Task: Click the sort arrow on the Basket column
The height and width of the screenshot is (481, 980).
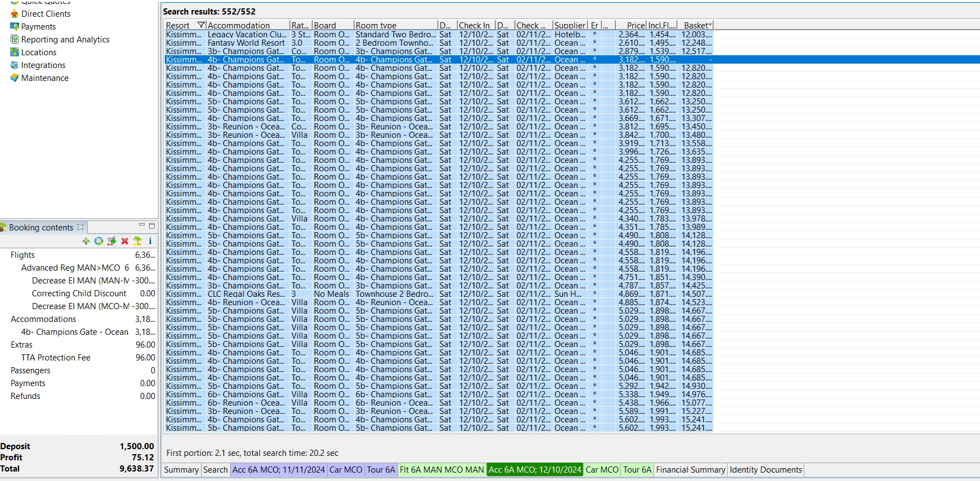Action: [x=710, y=25]
